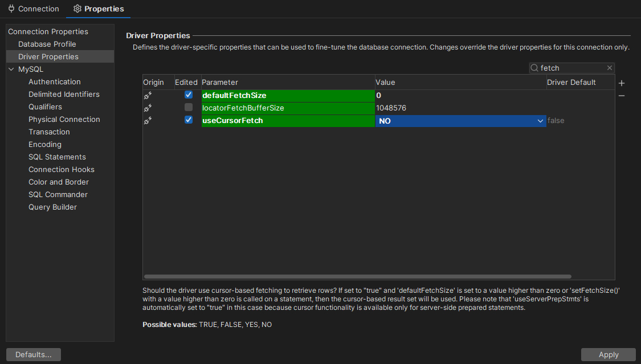Screen dimensions: 641x364
Task: Click the origin plug icon beside useCursorFetch
Action: click(x=148, y=121)
